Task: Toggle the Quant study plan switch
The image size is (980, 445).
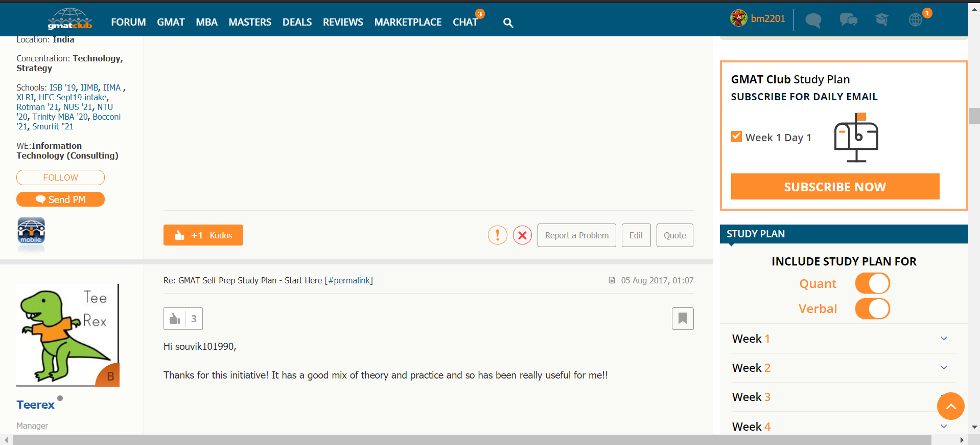Action: (x=872, y=283)
